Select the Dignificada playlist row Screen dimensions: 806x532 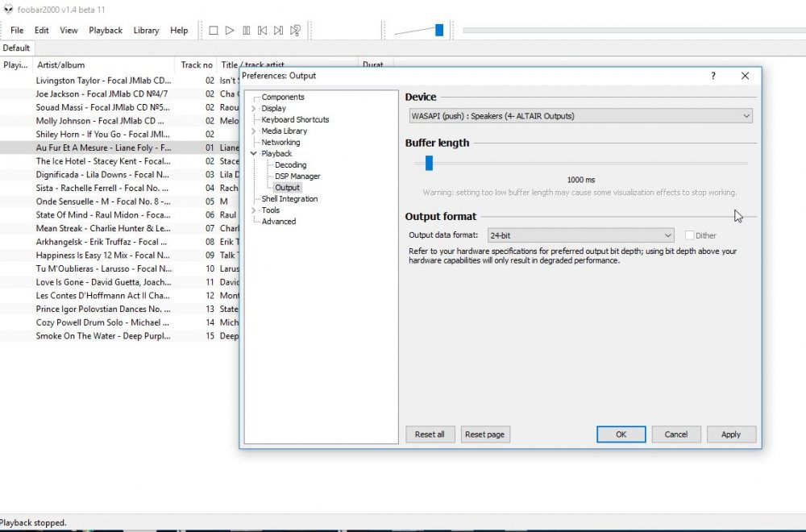[x=119, y=174]
